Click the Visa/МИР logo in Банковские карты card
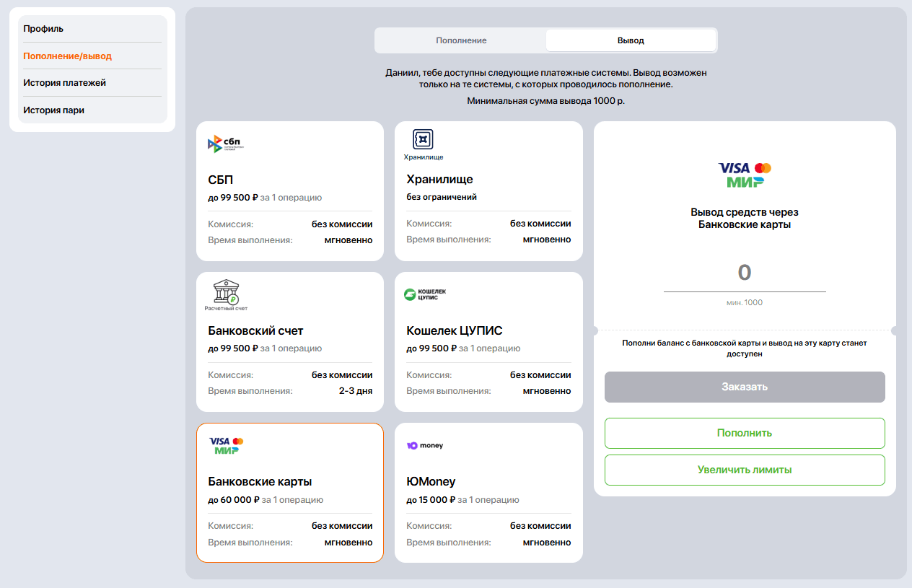Viewport: 912px width, 588px height. coord(226,445)
